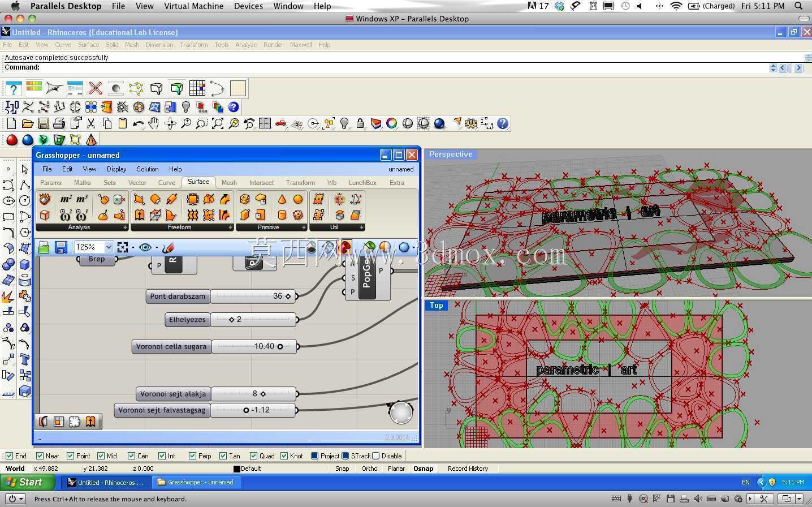Select the Cut scissors icon

91,123
